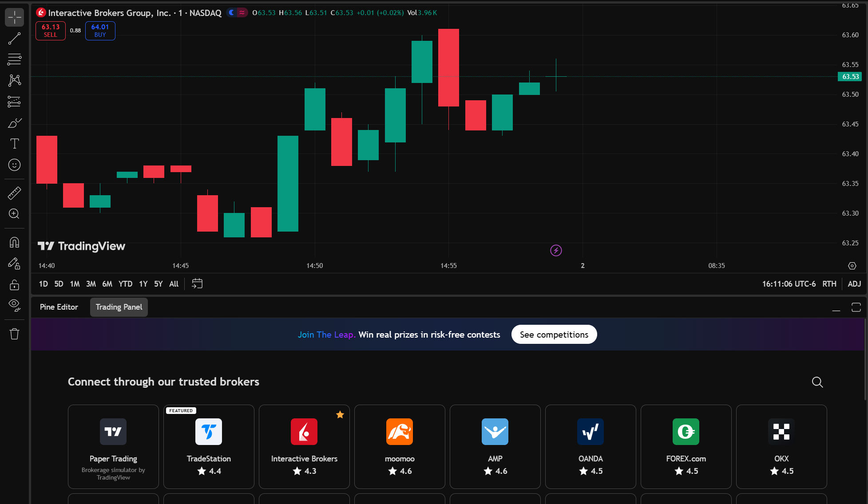The height and width of the screenshot is (504, 868).
Task: Hide all drawings with the eye icon
Action: tap(14, 305)
